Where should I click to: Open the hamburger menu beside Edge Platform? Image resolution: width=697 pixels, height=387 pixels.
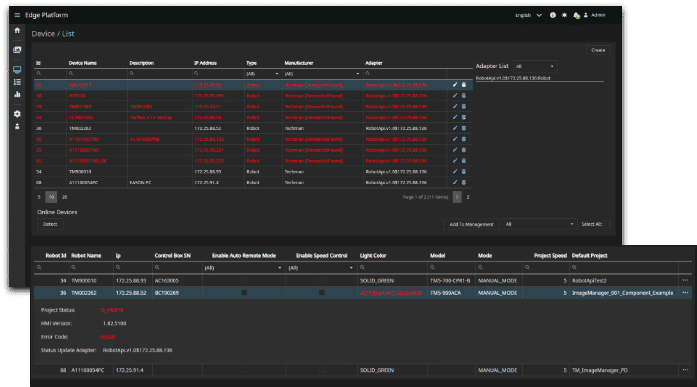tap(17, 15)
